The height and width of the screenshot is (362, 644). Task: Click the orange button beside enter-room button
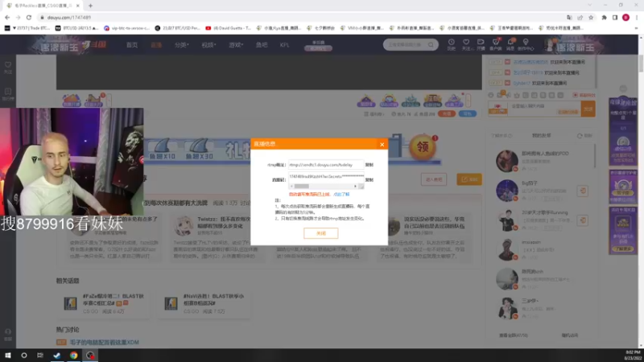(x=469, y=179)
